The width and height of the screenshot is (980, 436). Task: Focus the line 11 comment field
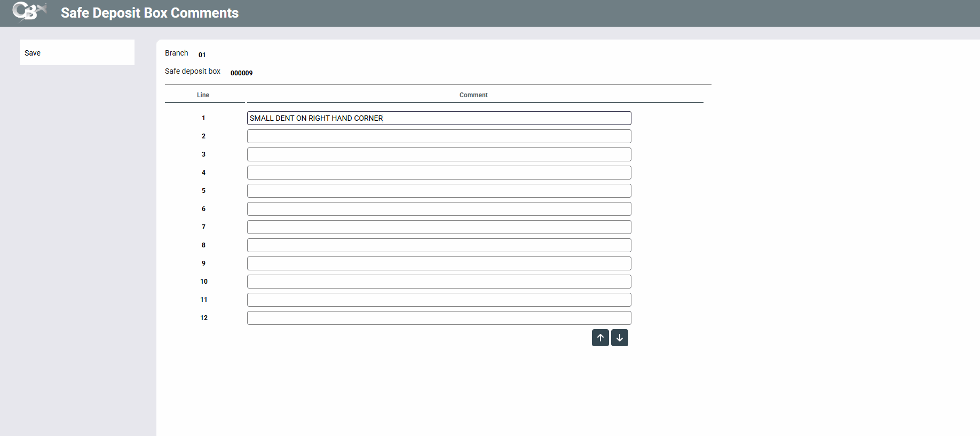pos(439,300)
